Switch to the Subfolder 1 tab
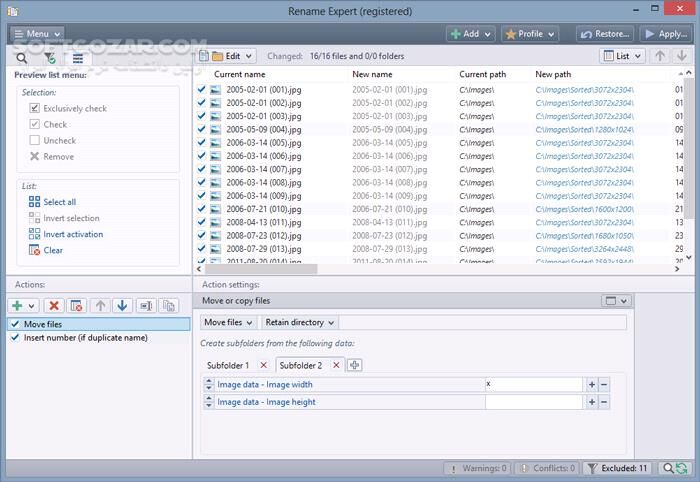This screenshot has width=700, height=482. click(228, 365)
